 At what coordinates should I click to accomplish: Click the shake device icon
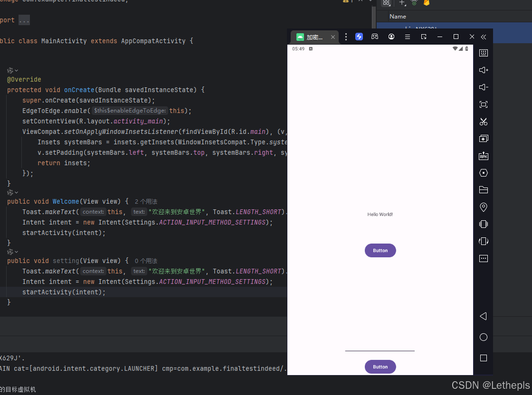pyautogui.click(x=484, y=224)
